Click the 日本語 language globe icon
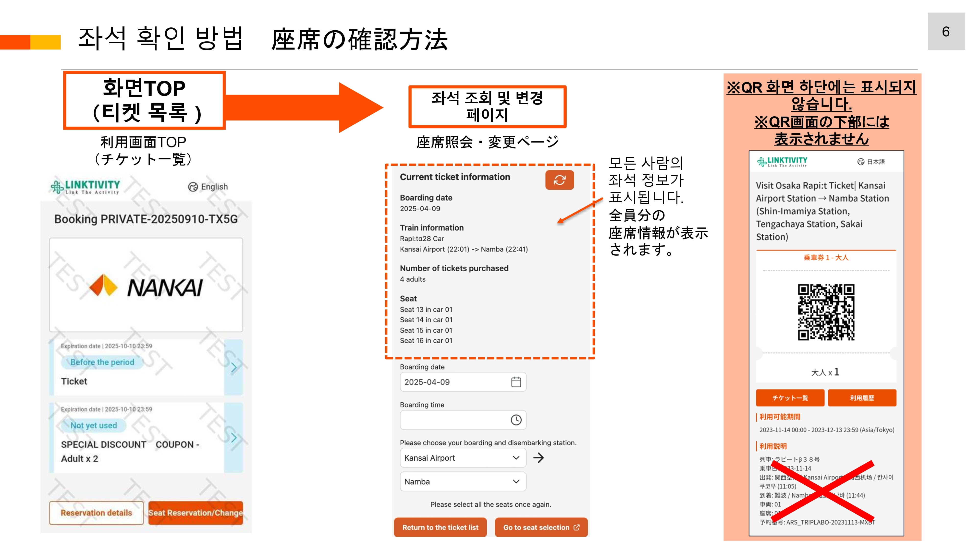 coord(860,162)
